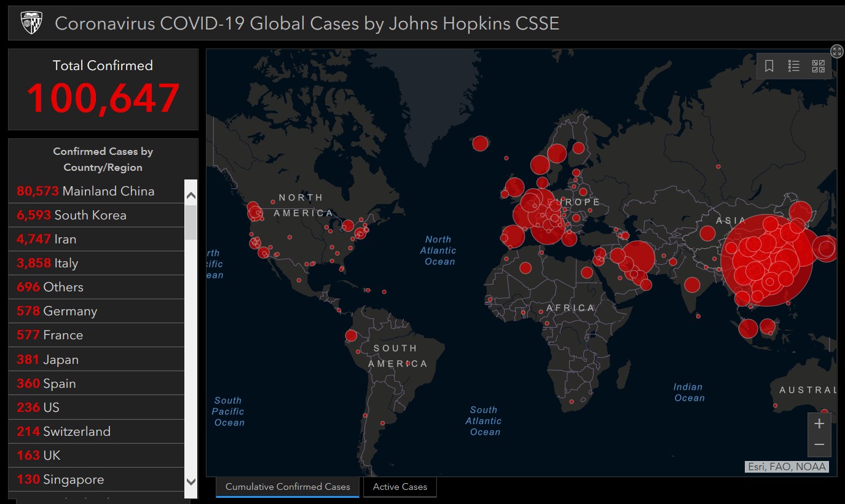Click the Africa map label

571,308
